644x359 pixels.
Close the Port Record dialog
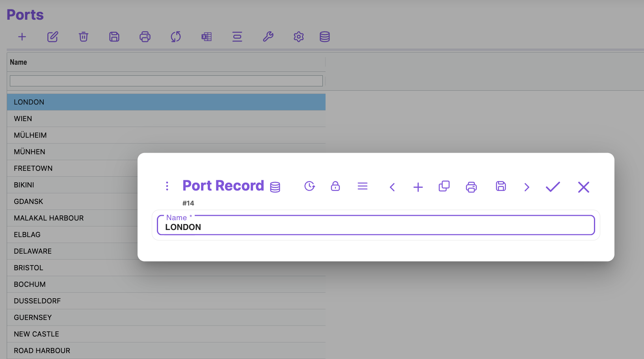[x=584, y=187]
